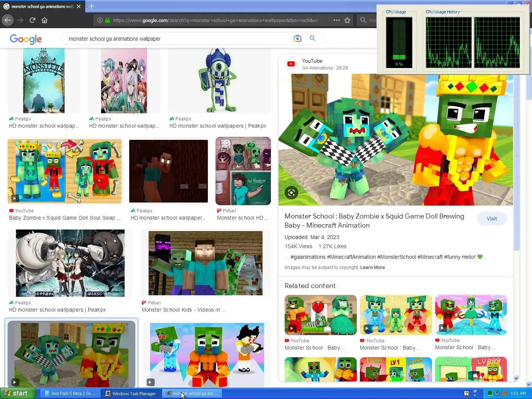Viewport: 532px width, 399px height.
Task: Open the LV 0 related content thumbnail
Action: [x=471, y=369]
